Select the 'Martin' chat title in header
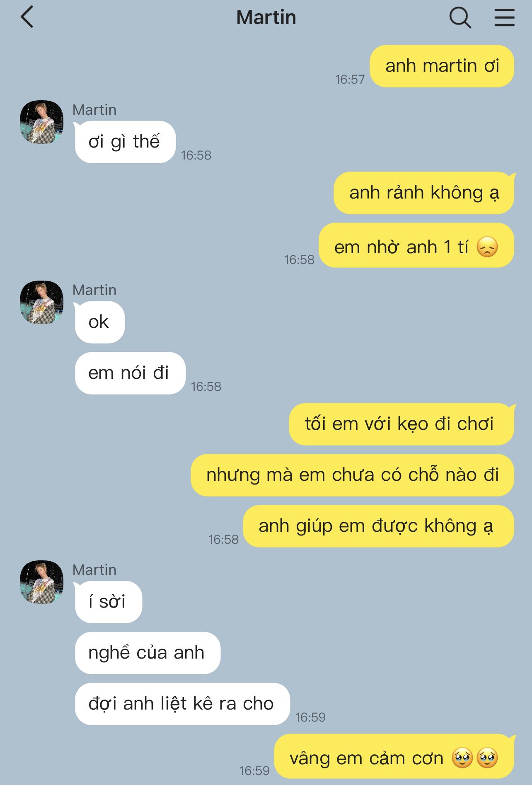This screenshot has height=785, width=532. [x=266, y=17]
